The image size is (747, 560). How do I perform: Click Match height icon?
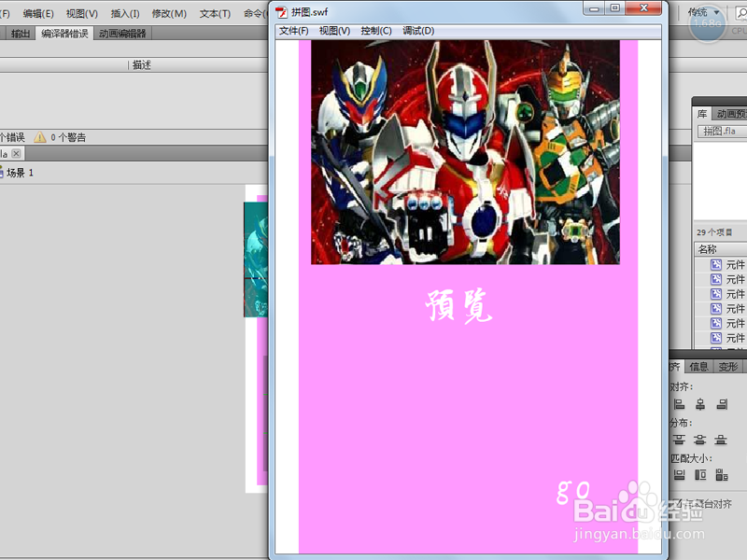[x=700, y=474]
